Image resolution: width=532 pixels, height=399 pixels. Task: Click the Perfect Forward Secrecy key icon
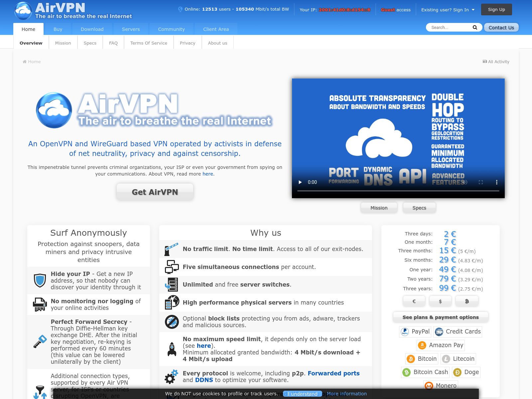coord(40,341)
